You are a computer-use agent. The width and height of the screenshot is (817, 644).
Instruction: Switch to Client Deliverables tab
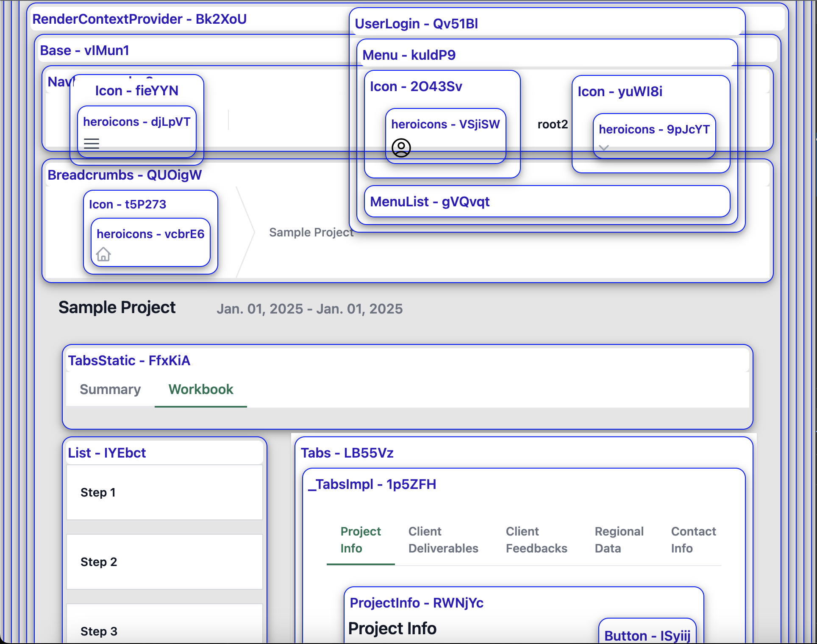443,540
